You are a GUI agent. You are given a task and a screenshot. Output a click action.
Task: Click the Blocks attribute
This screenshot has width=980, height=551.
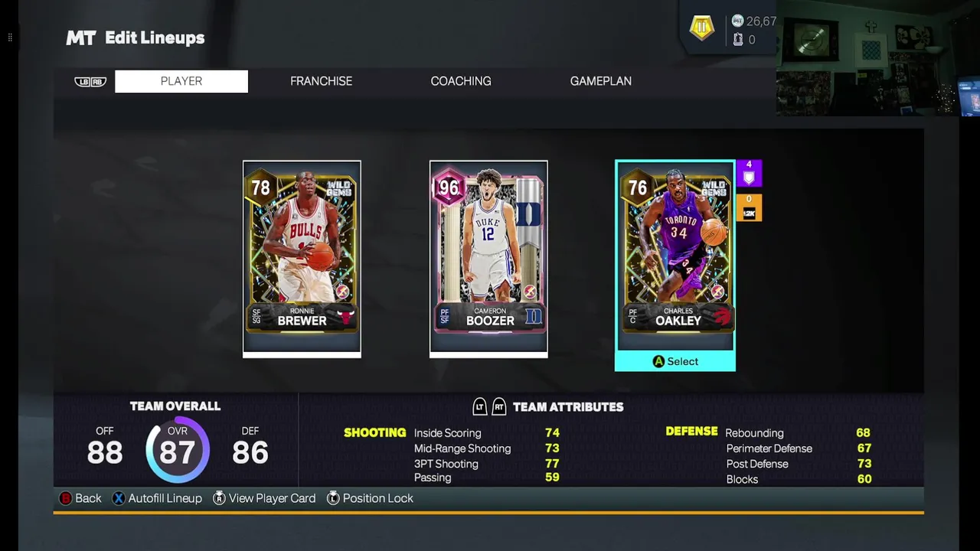tap(798, 479)
